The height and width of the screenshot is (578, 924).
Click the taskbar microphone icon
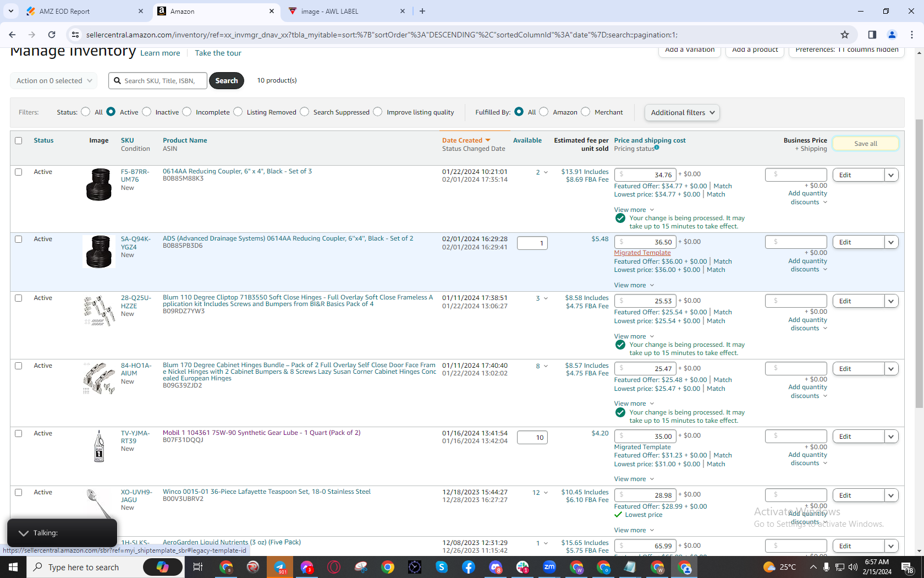point(826,567)
